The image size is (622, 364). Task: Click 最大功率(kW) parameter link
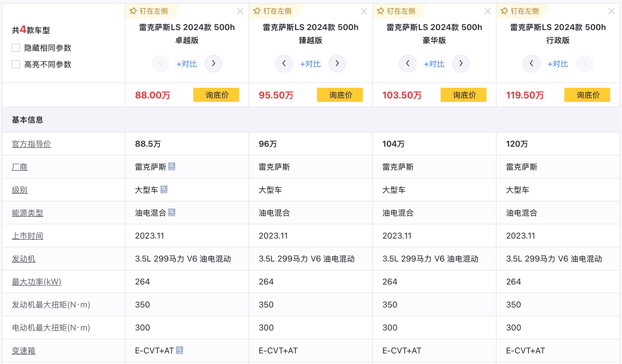[x=37, y=282]
